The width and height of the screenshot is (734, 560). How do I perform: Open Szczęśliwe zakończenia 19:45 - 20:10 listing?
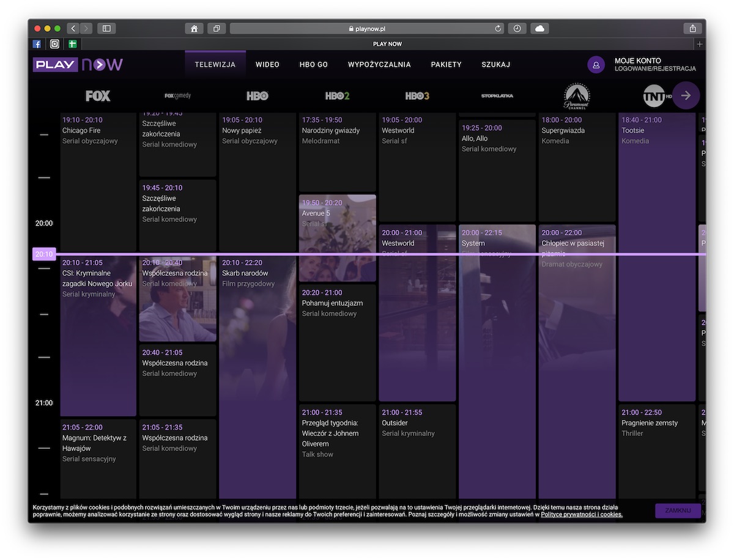pos(177,215)
